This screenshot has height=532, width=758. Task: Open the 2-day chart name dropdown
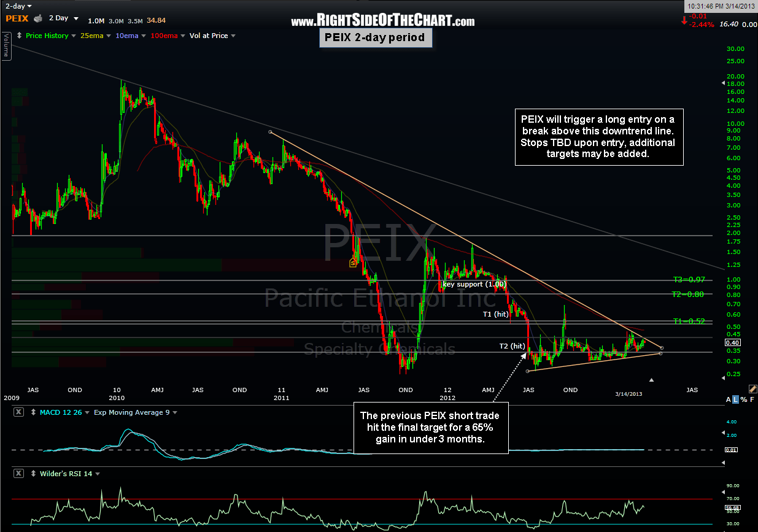click(x=17, y=6)
